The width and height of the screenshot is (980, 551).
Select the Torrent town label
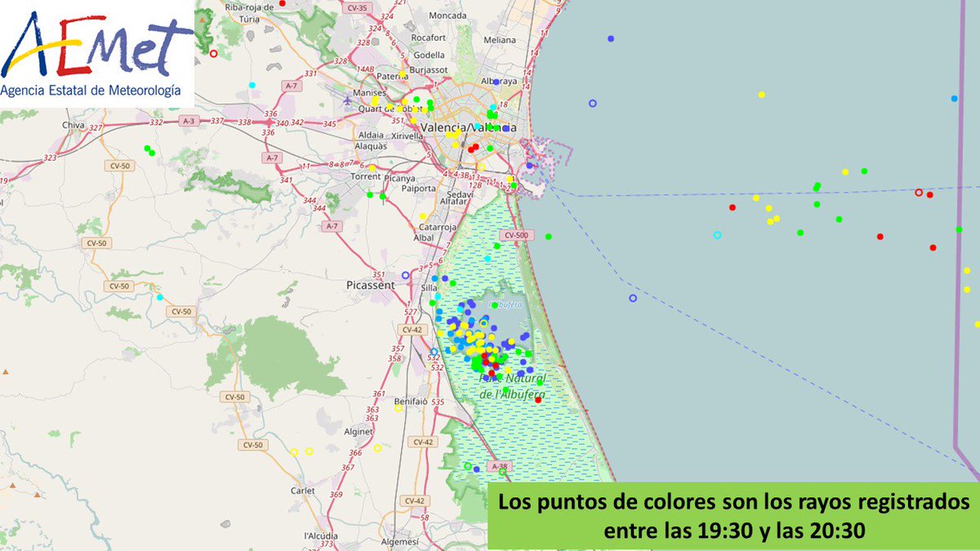tap(365, 176)
